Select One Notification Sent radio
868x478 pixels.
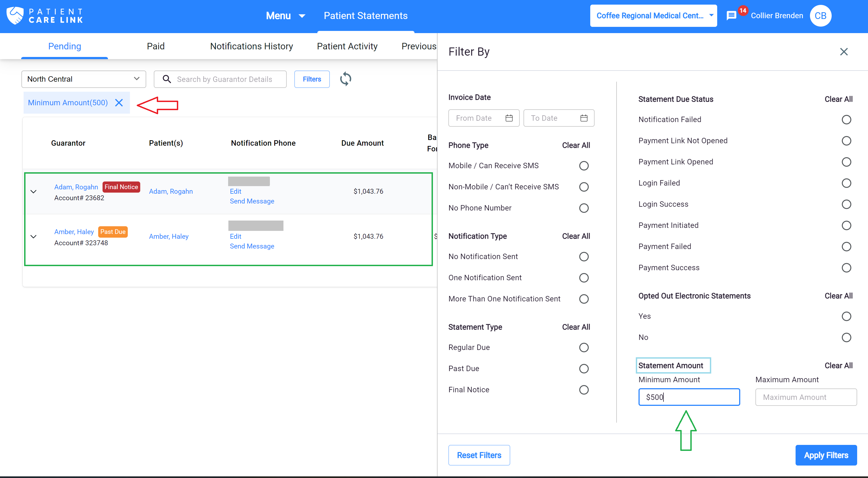(584, 278)
